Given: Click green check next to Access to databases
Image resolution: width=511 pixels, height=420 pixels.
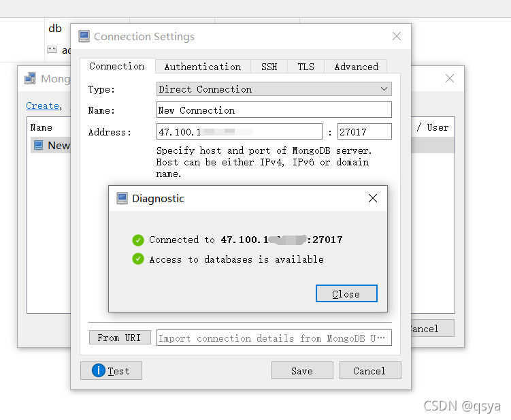Looking at the screenshot, I should tap(138, 259).
